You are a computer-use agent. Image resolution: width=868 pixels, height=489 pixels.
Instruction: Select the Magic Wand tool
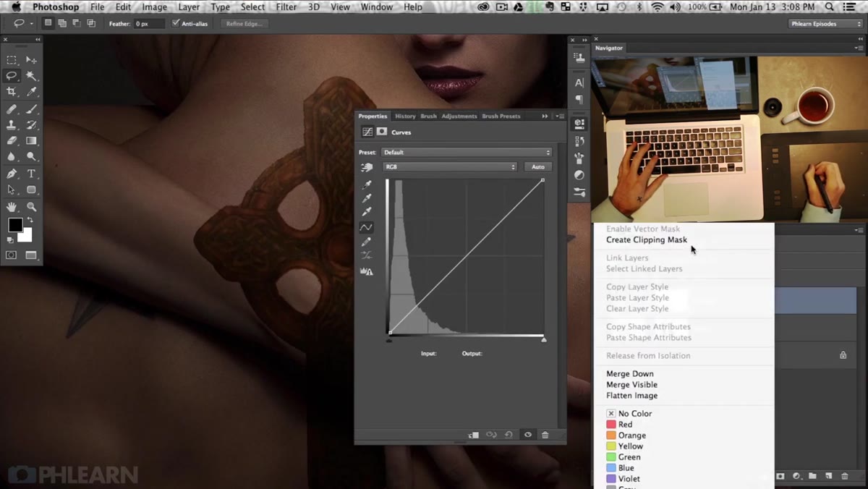point(31,75)
